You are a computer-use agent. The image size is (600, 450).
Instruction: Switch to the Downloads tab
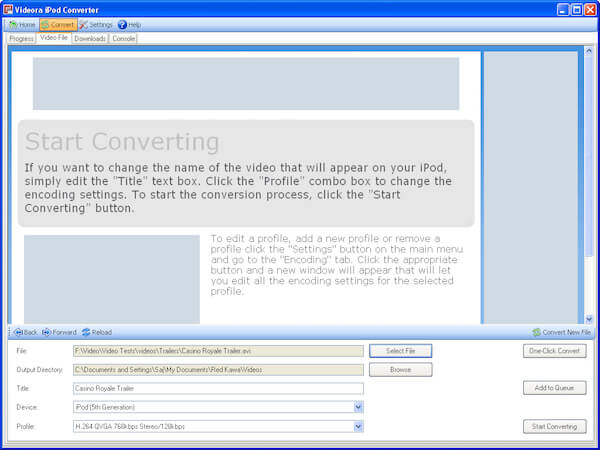click(90, 39)
